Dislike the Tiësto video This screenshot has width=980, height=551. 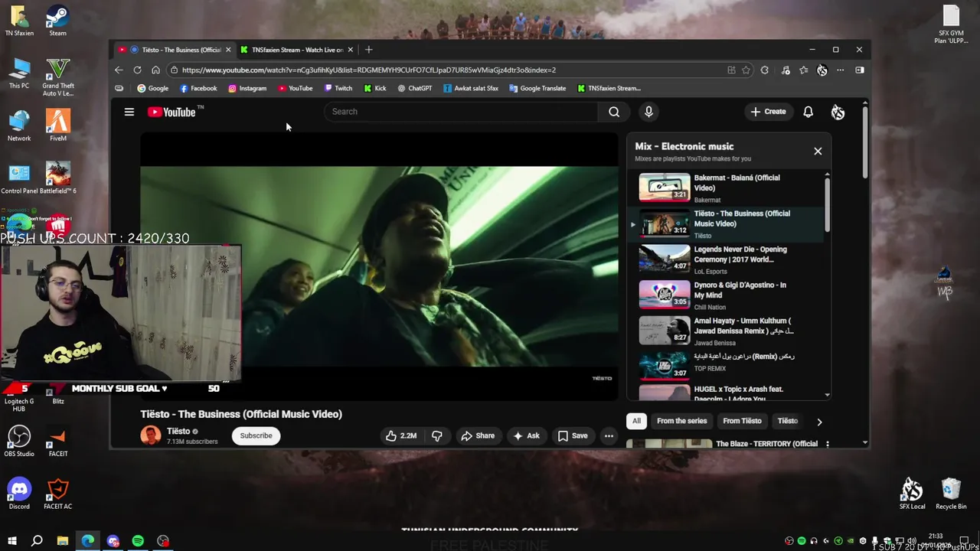click(436, 435)
